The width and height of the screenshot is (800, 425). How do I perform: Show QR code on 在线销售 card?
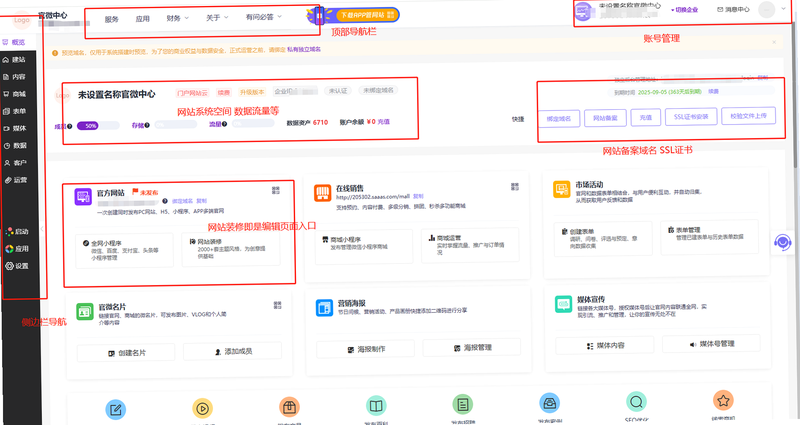(x=515, y=187)
